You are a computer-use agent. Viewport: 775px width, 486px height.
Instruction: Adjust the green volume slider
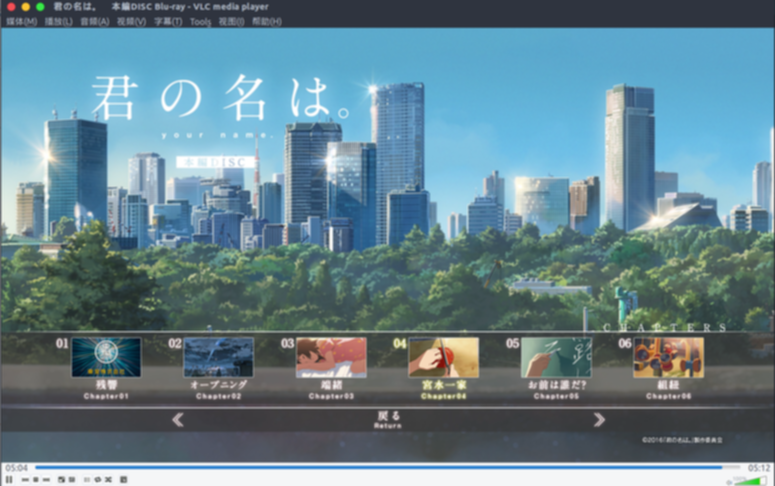click(x=750, y=481)
